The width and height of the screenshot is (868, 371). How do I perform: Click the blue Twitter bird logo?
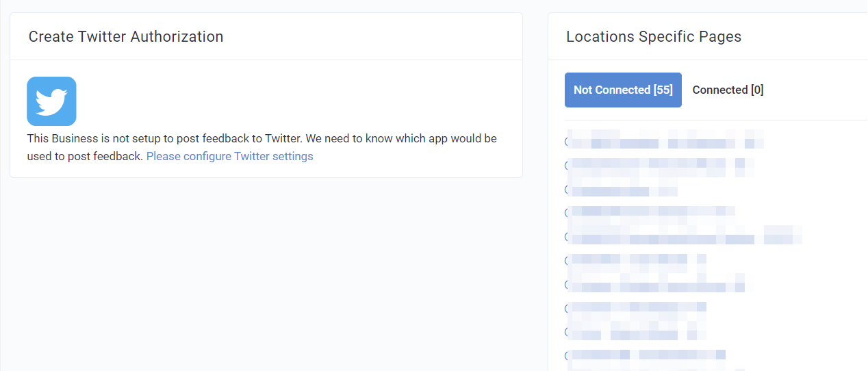pyautogui.click(x=51, y=101)
